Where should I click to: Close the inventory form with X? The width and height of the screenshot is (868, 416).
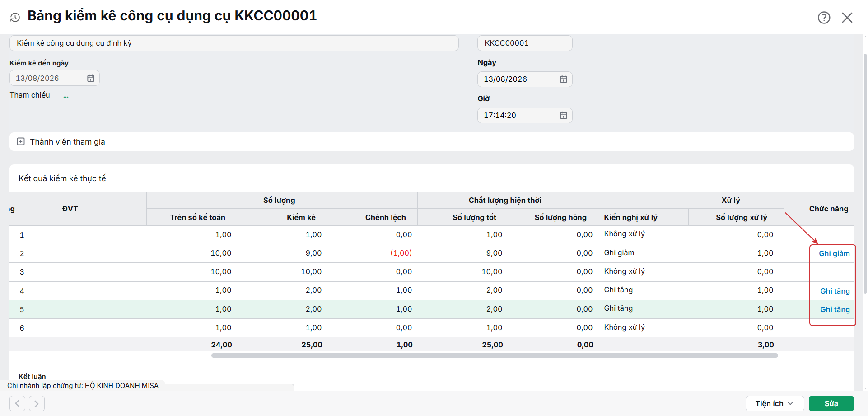pyautogui.click(x=847, y=18)
